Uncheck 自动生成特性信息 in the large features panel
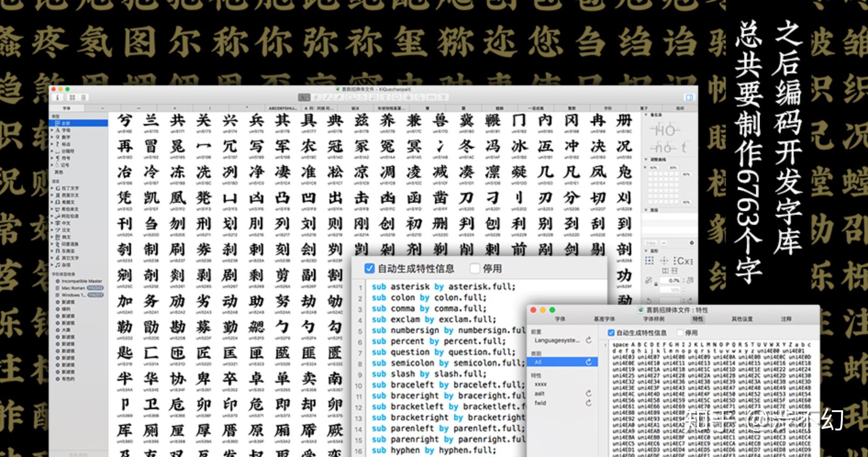 point(369,268)
